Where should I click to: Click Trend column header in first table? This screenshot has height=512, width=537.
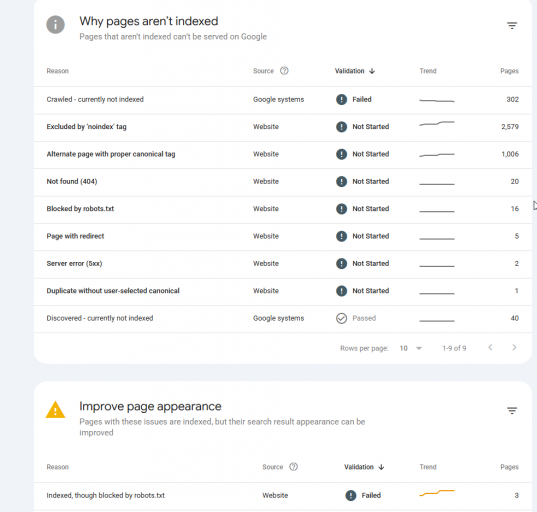428,71
